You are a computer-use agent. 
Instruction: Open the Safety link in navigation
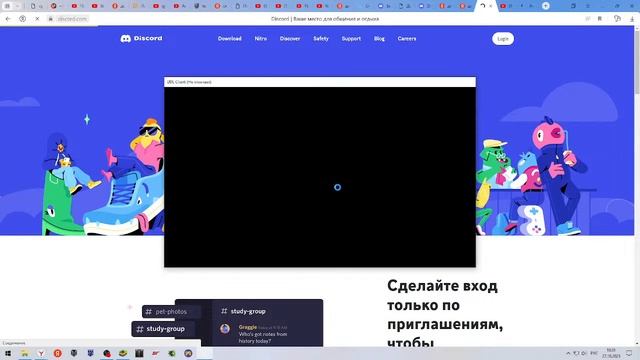point(321,38)
